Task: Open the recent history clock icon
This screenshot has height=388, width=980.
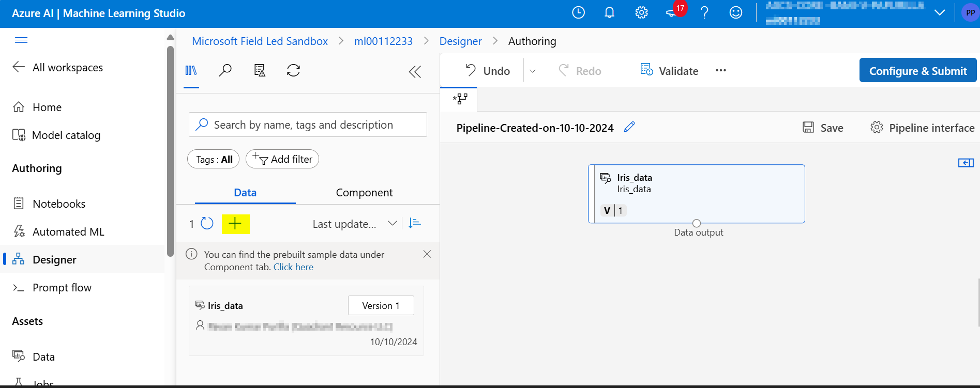Action: pyautogui.click(x=578, y=13)
